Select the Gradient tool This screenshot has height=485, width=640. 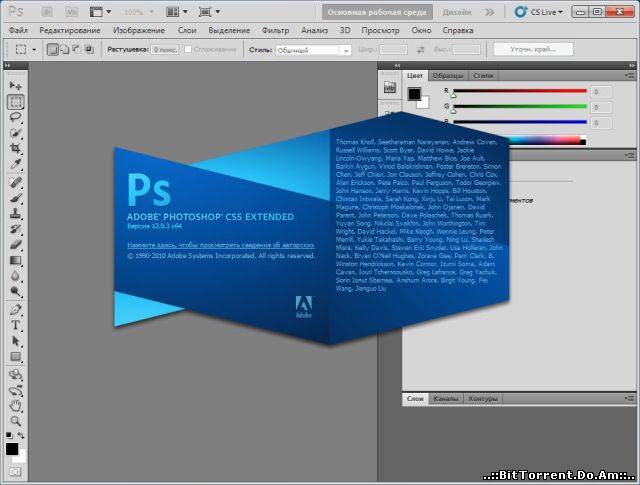[x=16, y=260]
